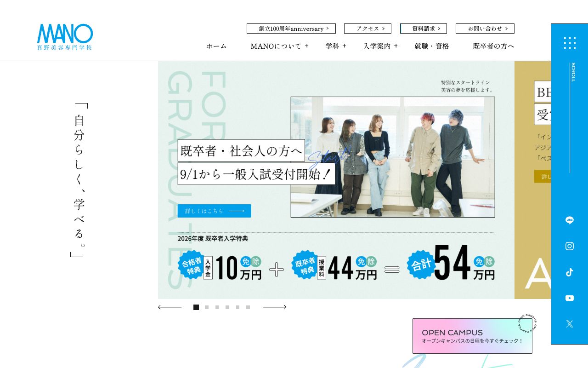588x368 pixels.
Task: Open the YouTube icon in sidebar
Action: point(570,298)
